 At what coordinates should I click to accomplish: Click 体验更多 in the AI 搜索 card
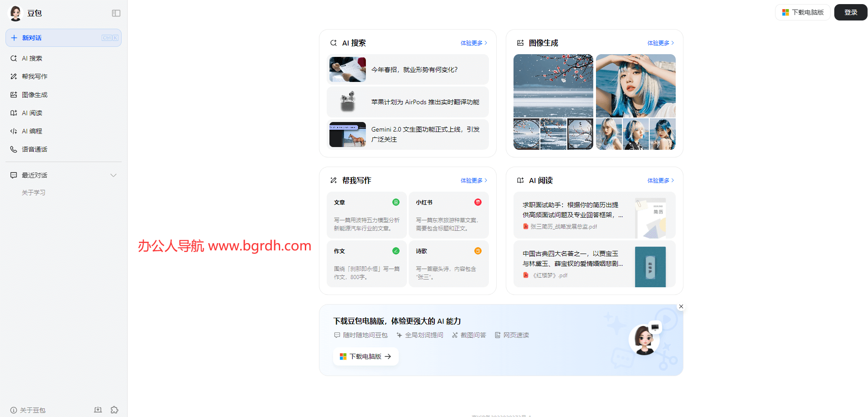point(474,43)
